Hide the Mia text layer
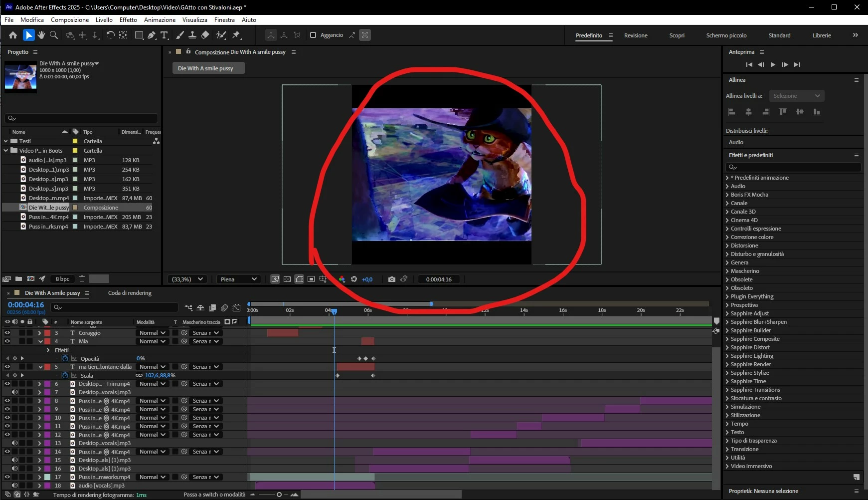 pos(7,341)
